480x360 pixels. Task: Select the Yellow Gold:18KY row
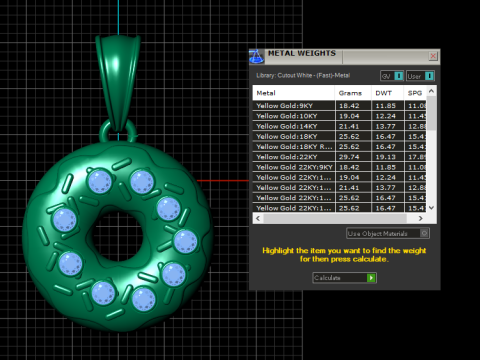339,136
